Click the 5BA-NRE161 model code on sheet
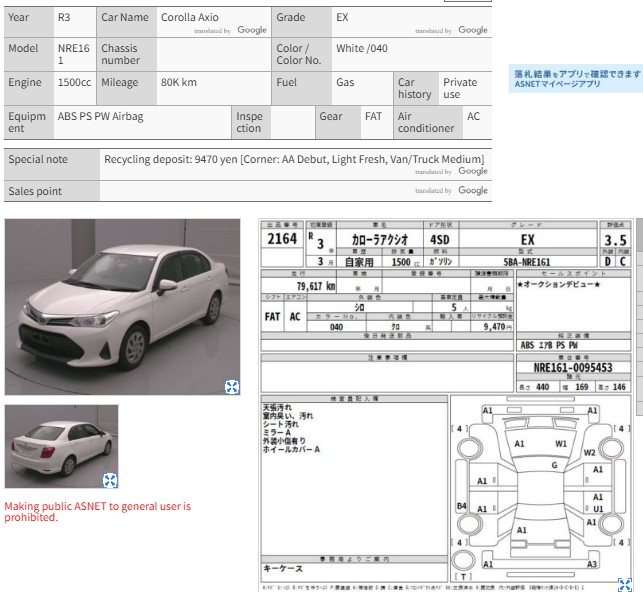 coord(527,262)
